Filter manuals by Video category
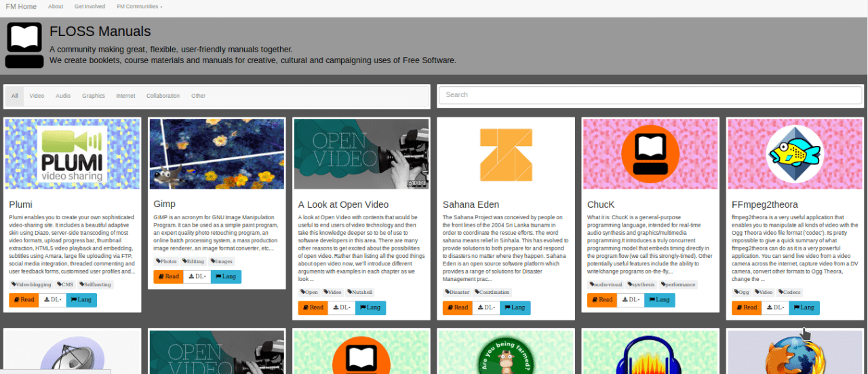Viewport: 868px width, 374px height. (37, 96)
